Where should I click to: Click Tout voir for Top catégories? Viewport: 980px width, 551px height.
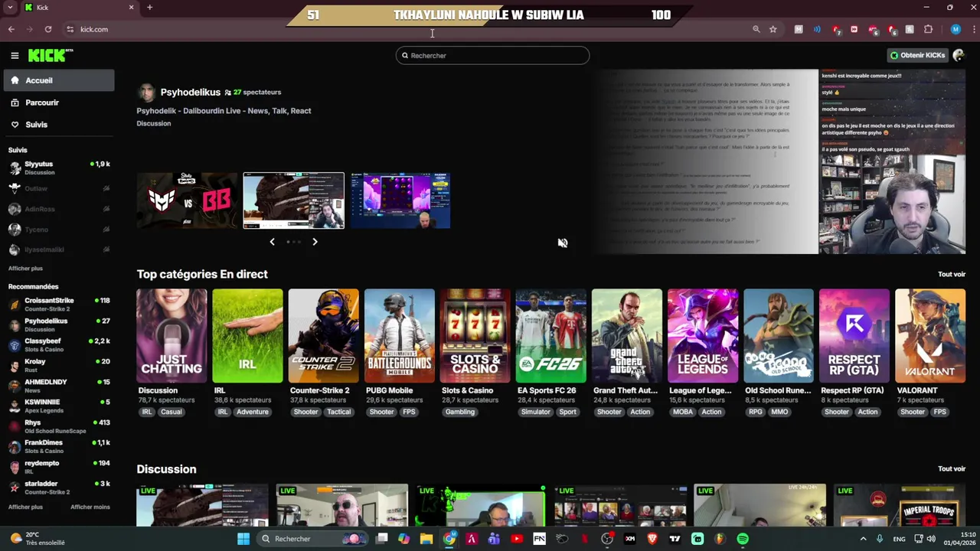pos(952,274)
